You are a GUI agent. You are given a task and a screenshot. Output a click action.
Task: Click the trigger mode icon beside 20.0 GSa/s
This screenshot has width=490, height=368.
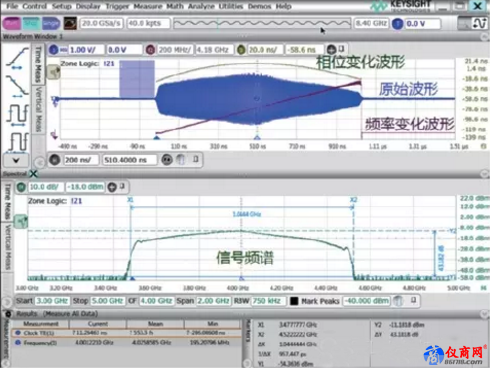(x=70, y=23)
